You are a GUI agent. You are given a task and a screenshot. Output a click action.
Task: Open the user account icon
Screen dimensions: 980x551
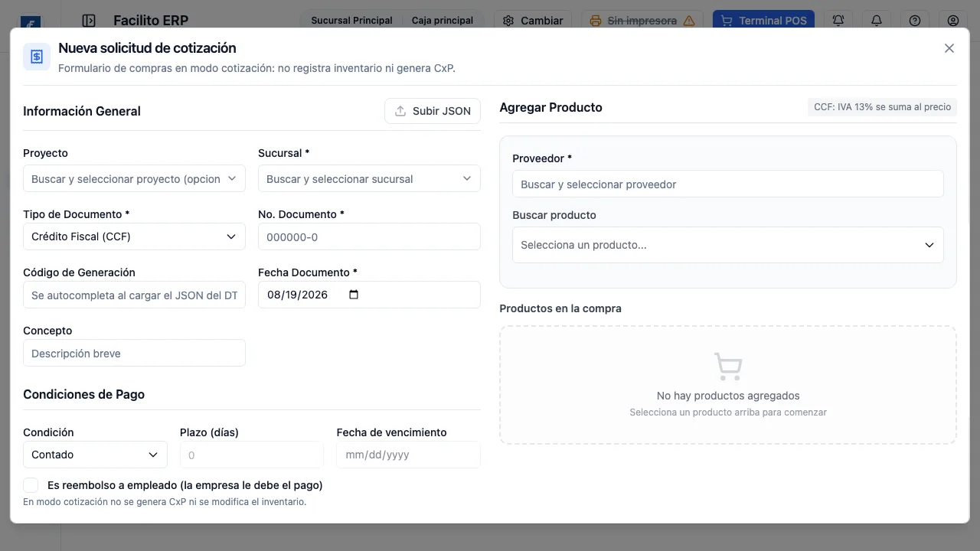953,21
